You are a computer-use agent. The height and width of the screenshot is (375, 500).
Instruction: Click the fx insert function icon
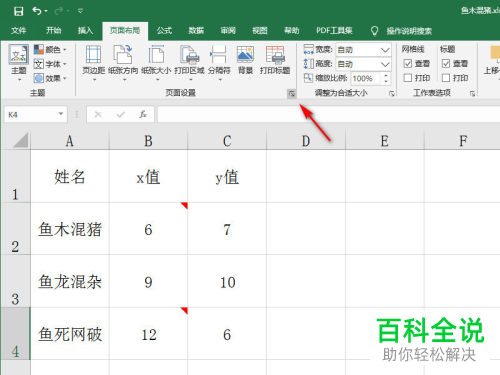143,115
